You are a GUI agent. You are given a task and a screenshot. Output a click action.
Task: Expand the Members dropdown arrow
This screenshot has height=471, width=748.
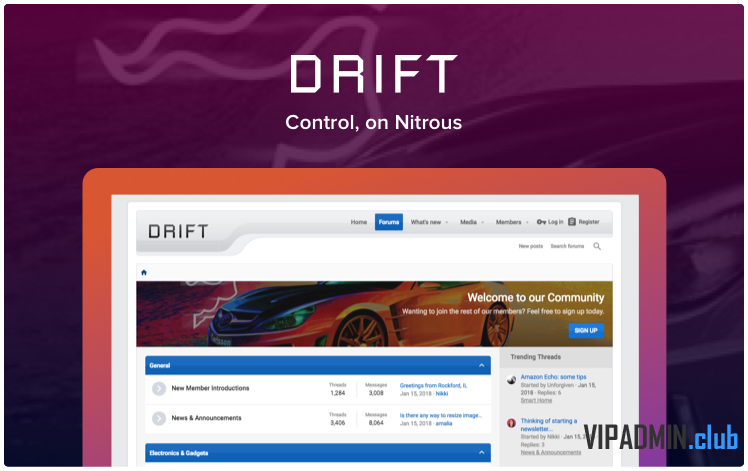(x=527, y=222)
